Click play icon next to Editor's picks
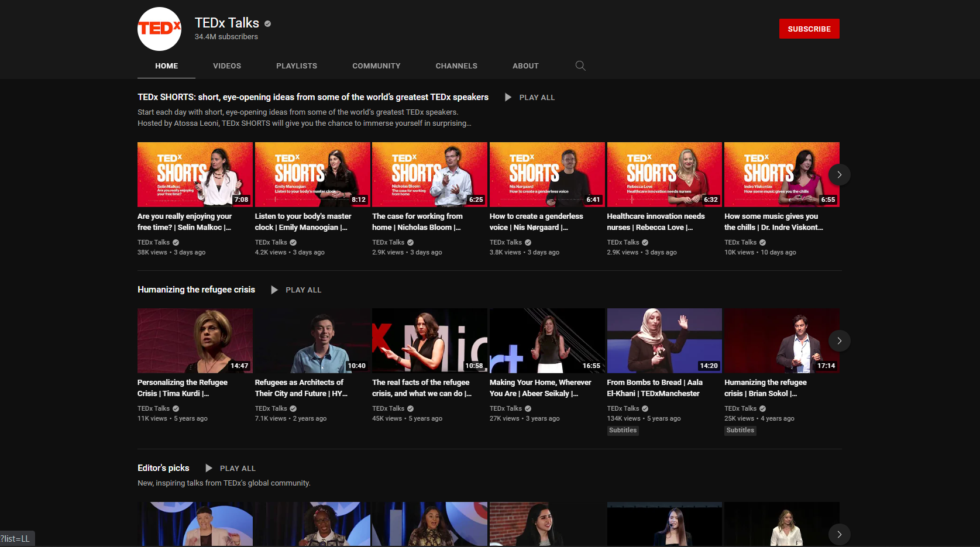This screenshot has width=980, height=547. (208, 468)
